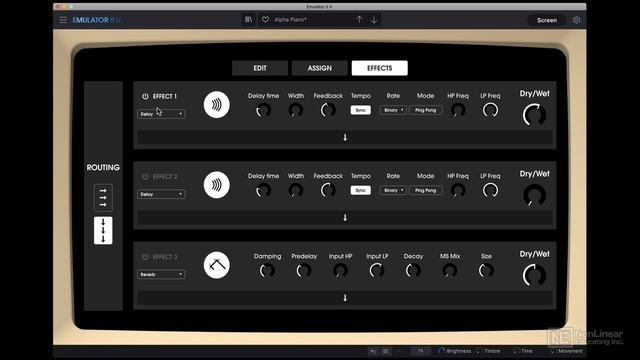Click the reverb MS Mix knob
640x360 pixels.
450,270
